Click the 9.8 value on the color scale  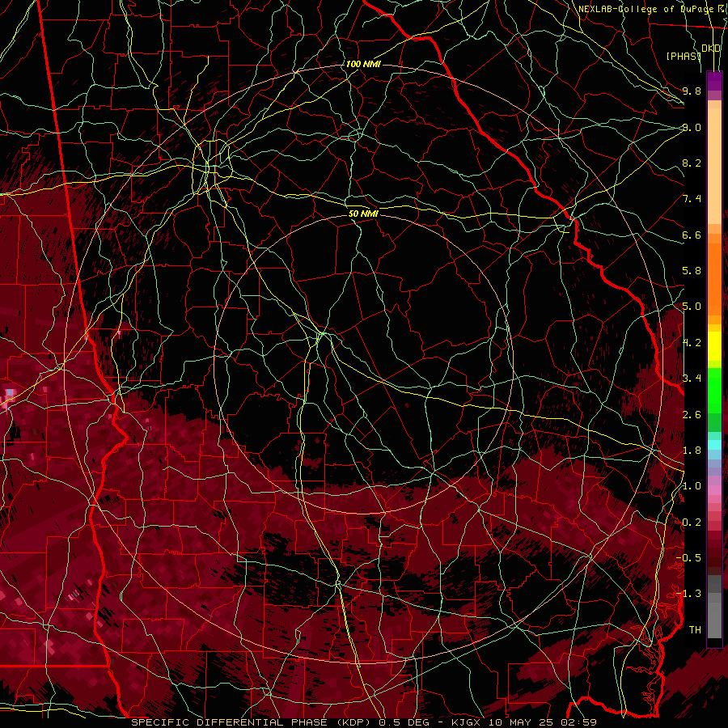click(692, 91)
